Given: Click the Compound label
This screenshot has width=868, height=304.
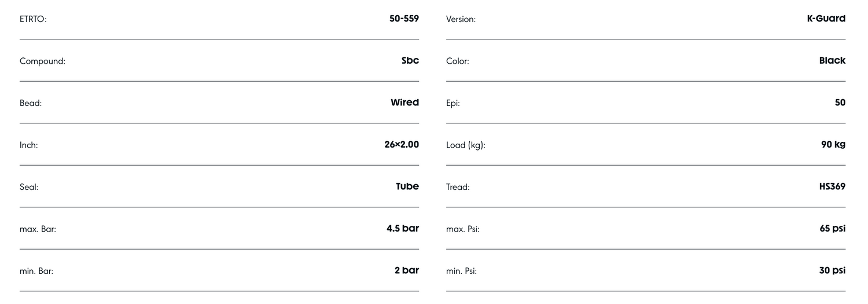Looking at the screenshot, I should [42, 61].
